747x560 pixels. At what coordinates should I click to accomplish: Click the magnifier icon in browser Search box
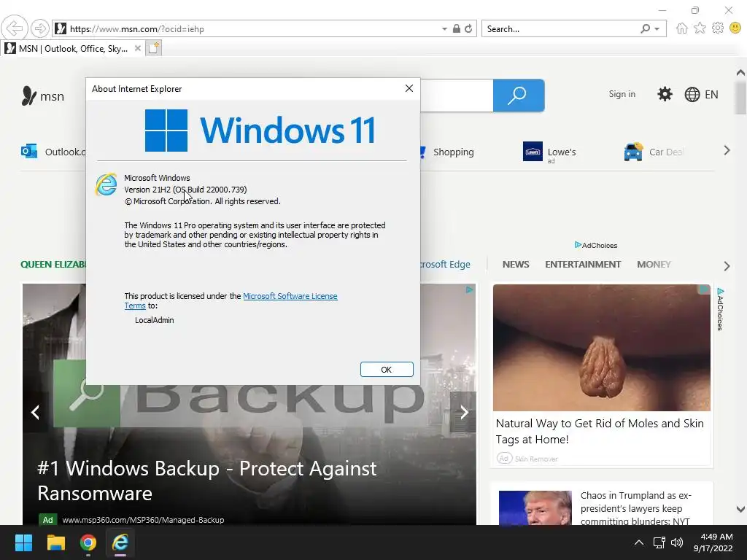coord(645,28)
